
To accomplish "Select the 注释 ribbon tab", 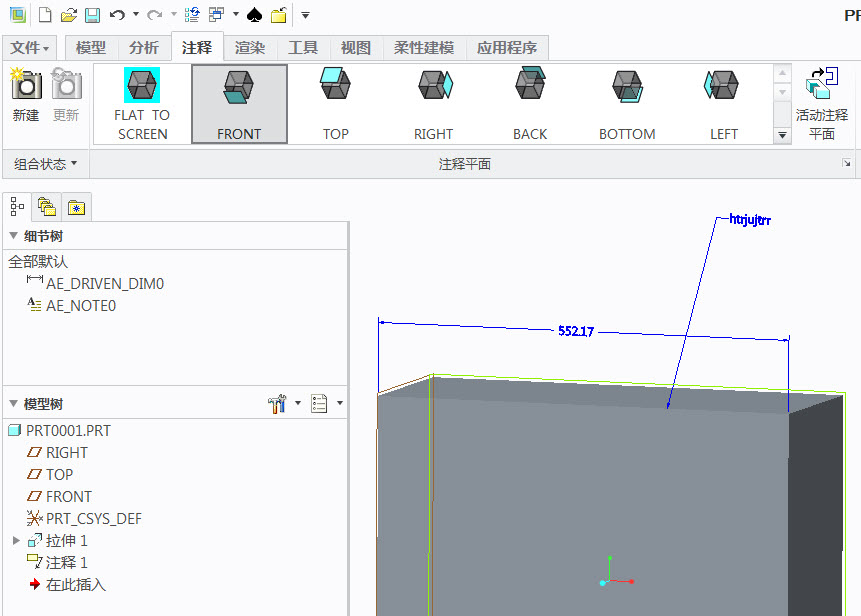I will 197,48.
